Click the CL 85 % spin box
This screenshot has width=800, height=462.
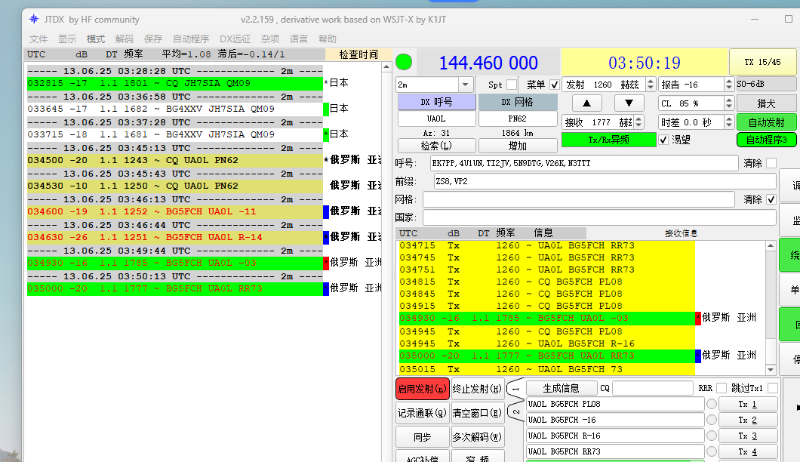(696, 104)
